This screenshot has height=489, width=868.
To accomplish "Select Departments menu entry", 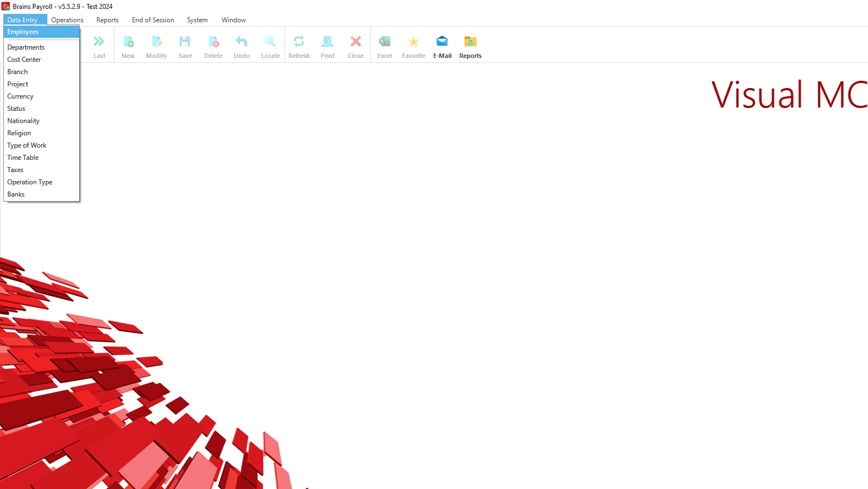I will [x=41, y=47].
